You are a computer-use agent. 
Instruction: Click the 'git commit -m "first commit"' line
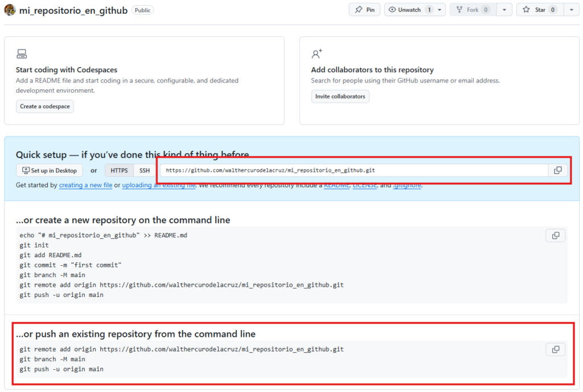point(71,265)
